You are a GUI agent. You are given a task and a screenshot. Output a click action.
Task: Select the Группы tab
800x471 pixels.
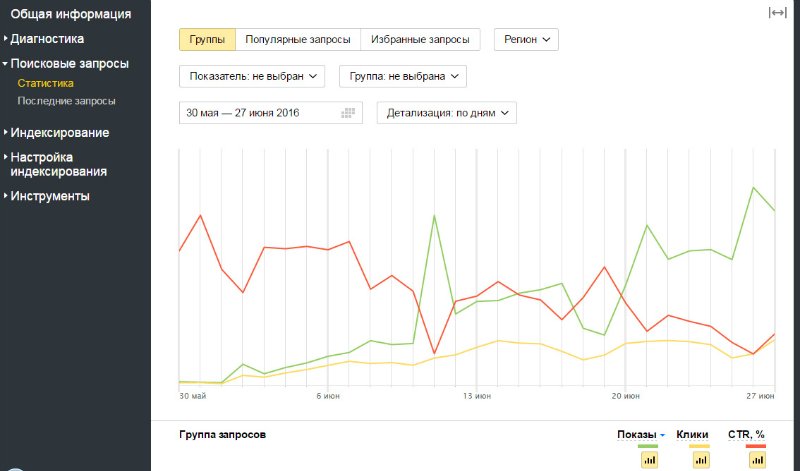(207, 40)
